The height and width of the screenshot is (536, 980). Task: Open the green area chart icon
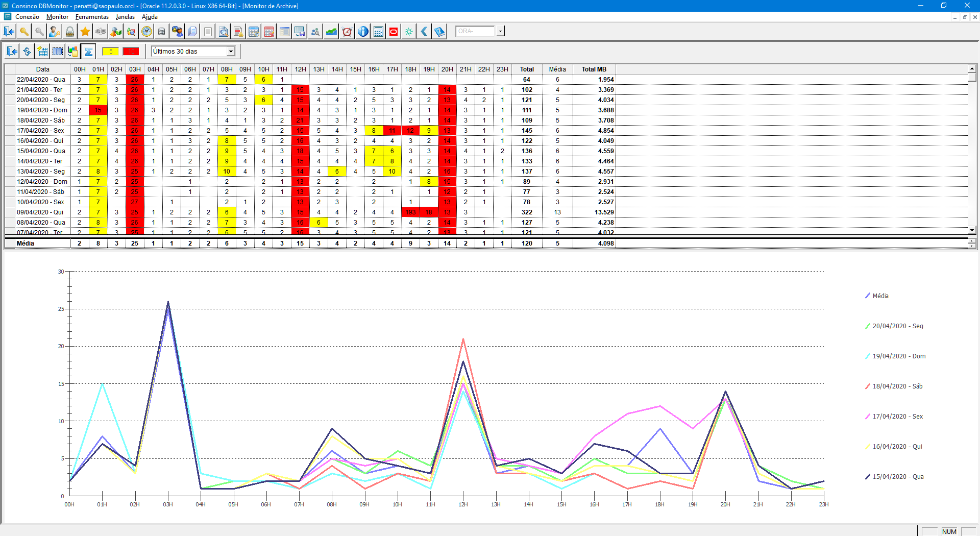(x=331, y=32)
